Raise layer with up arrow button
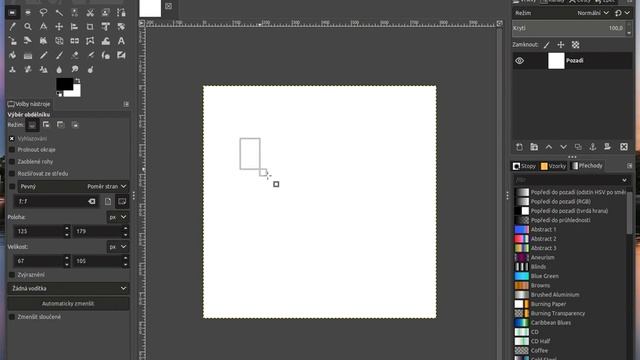 (x=549, y=147)
